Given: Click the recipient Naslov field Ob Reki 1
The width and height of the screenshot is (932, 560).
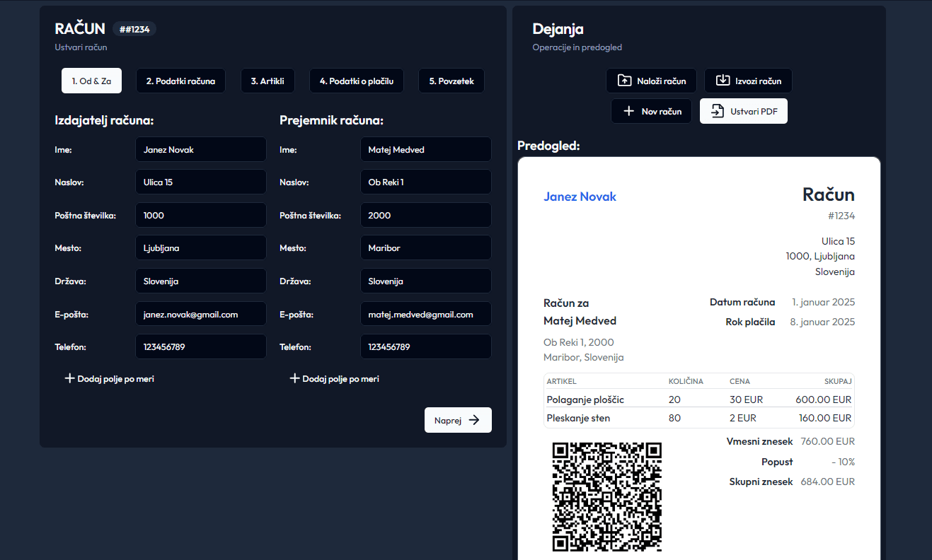Looking at the screenshot, I should [x=425, y=182].
